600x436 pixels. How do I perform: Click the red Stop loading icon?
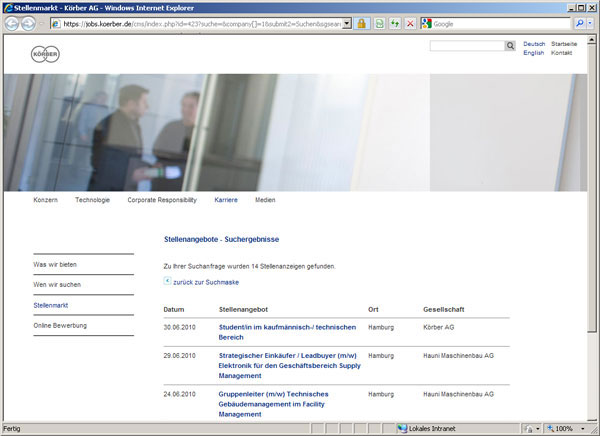click(x=410, y=24)
